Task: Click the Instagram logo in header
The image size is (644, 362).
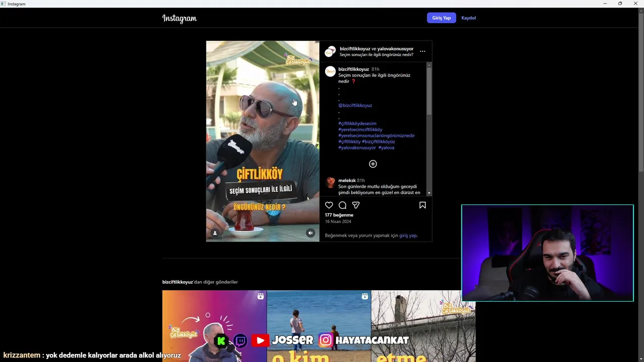Action: 179,18
